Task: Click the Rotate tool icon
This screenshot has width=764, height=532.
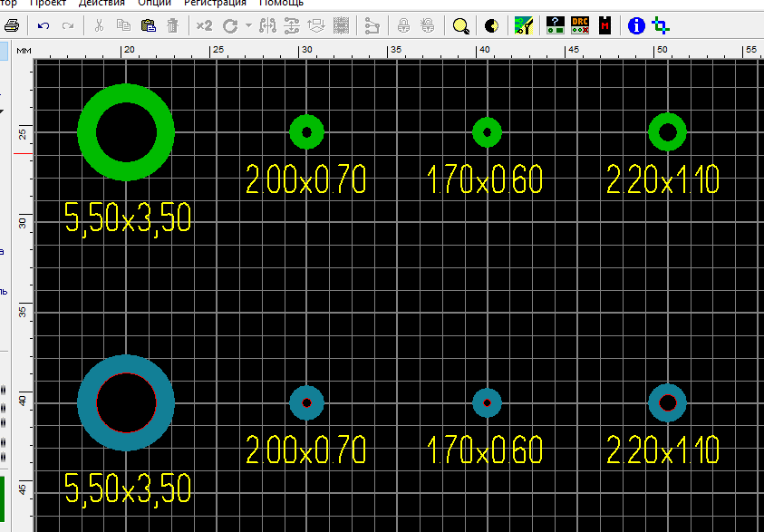Action: pos(231,25)
